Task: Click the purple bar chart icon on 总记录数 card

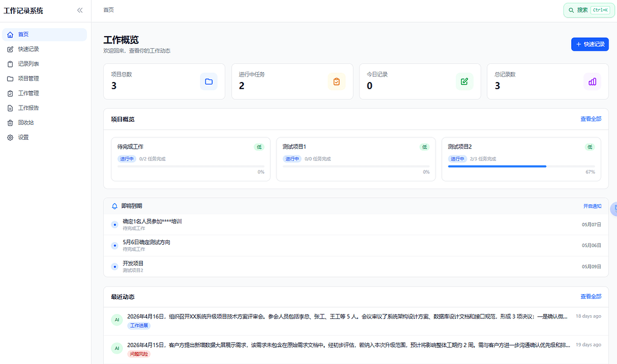Action: [x=592, y=81]
